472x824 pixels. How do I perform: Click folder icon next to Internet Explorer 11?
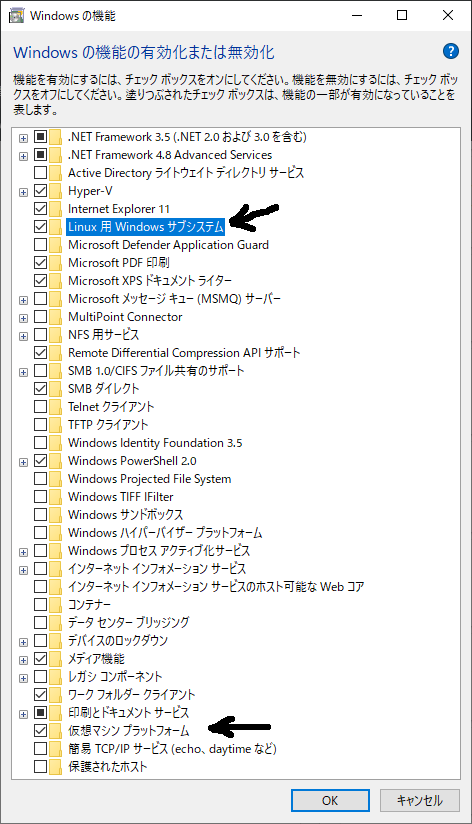[x=56, y=209]
